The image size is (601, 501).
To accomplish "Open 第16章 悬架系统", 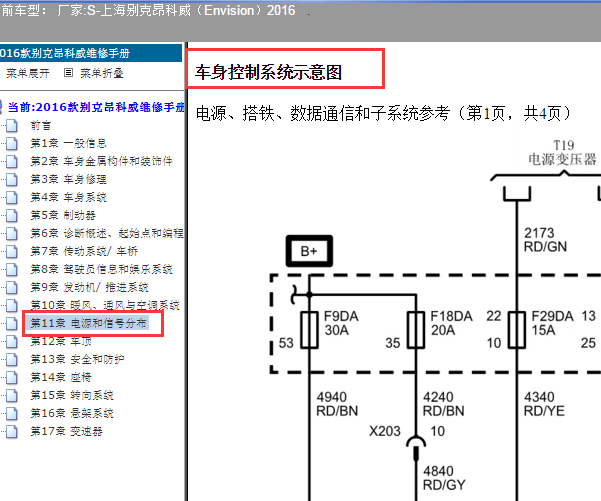I will pos(72,414).
